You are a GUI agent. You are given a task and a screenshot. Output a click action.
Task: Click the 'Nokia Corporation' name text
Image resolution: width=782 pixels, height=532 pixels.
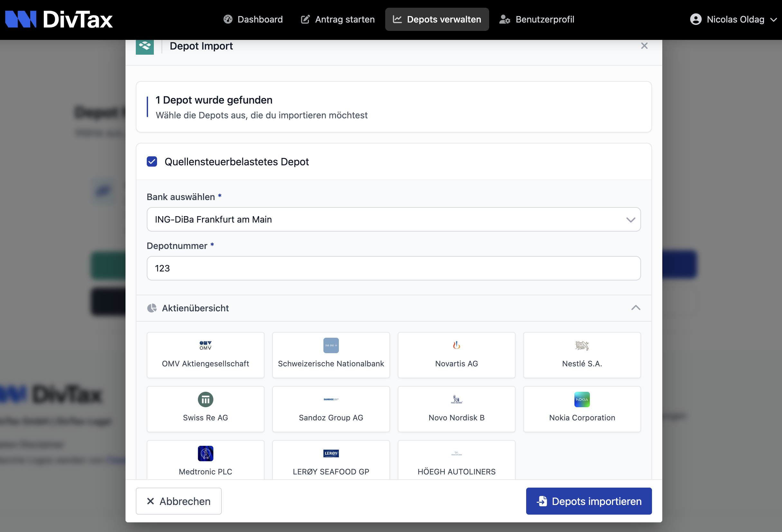[x=582, y=418]
